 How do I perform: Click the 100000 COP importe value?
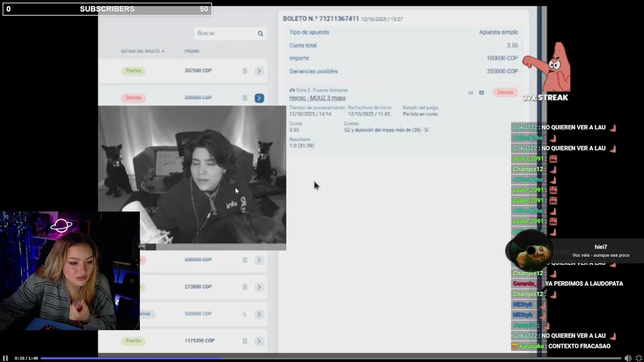[x=502, y=58]
